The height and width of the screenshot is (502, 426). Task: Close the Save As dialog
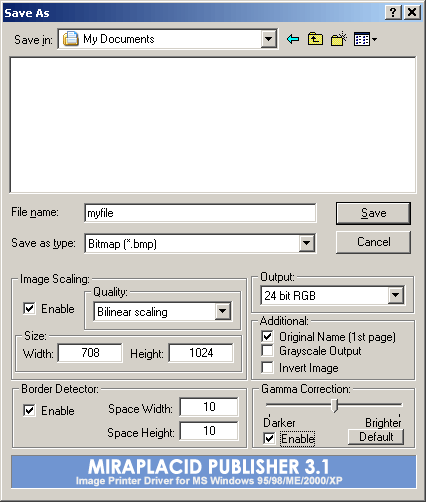412,13
